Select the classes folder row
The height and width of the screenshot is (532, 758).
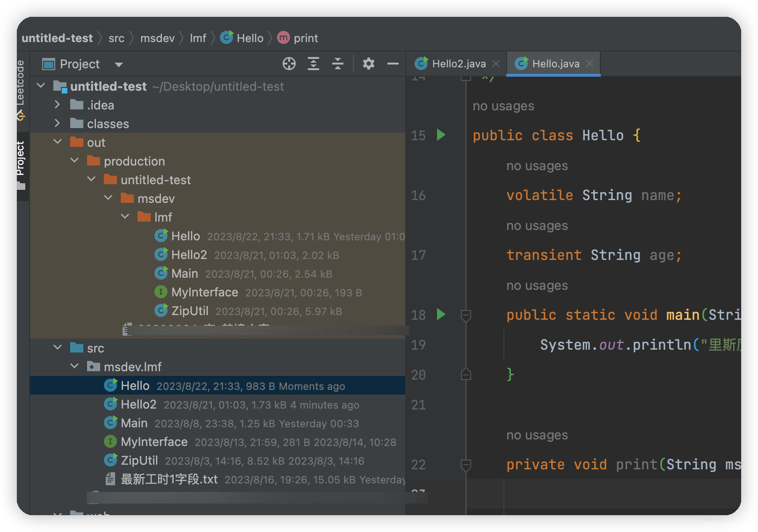[218, 124]
